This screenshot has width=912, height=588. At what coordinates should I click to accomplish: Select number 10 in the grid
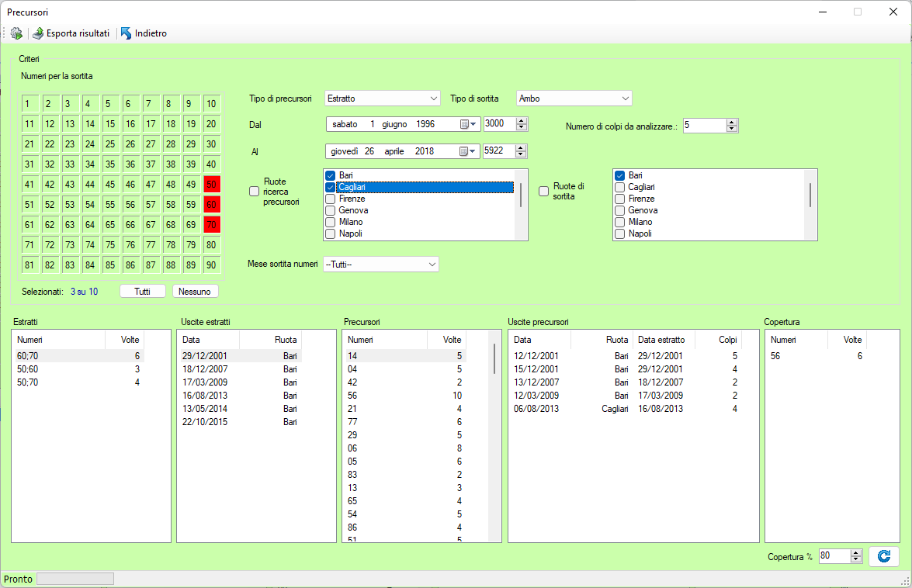212,104
